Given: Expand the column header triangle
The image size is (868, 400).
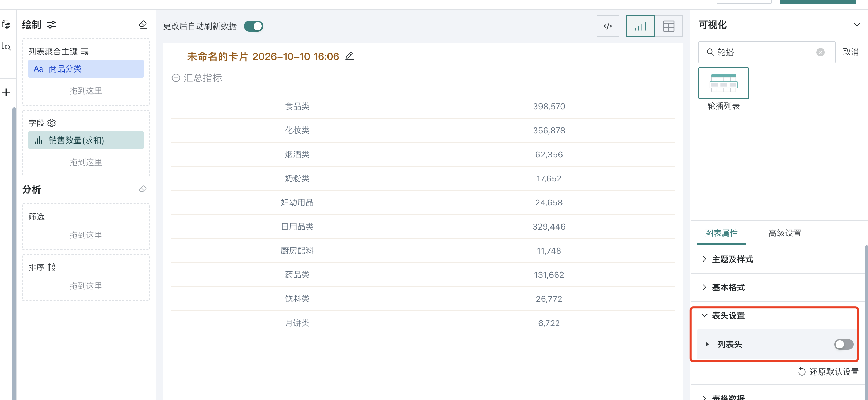Looking at the screenshot, I should (x=707, y=344).
